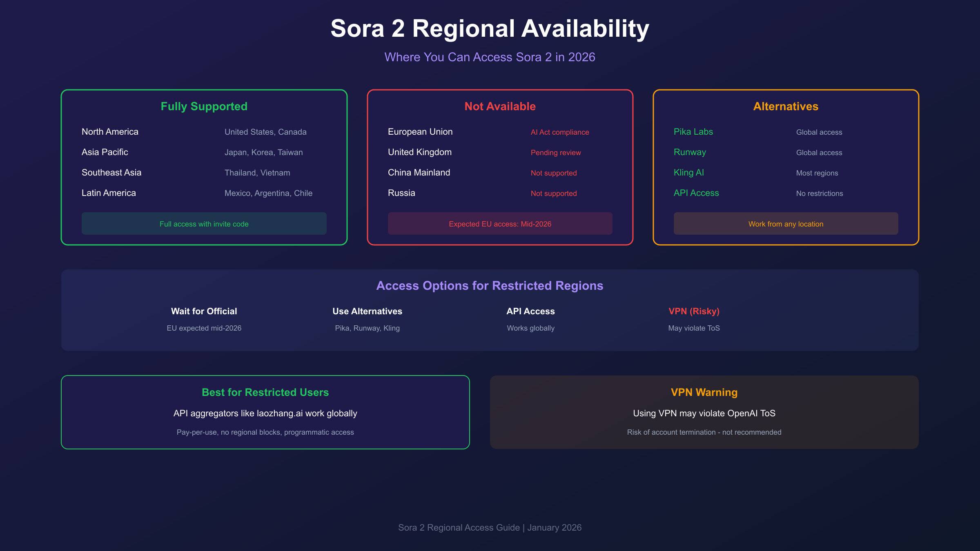Click the "Full access with invite code" banner
The width and height of the screenshot is (980, 551).
(x=204, y=224)
